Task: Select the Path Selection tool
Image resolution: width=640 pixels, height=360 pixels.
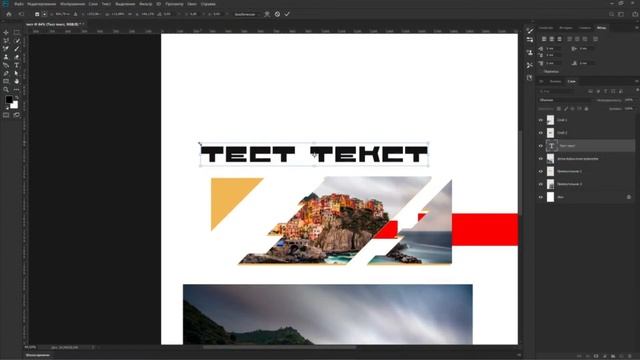Action: coord(16,73)
